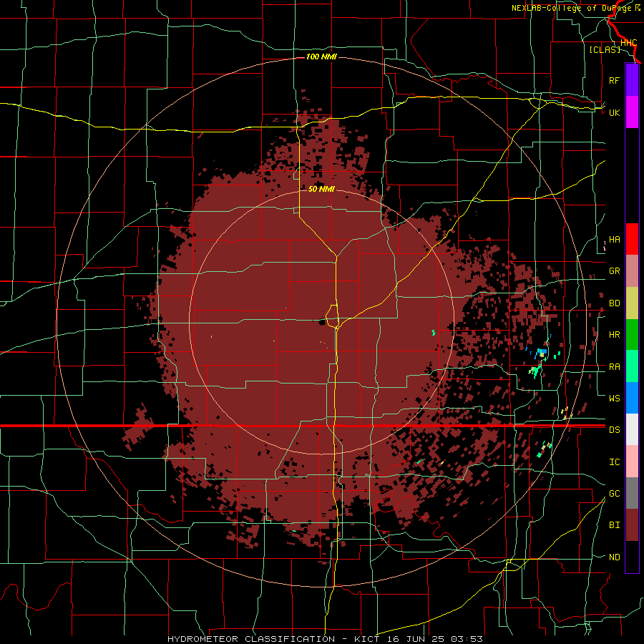Click the black ND legend swatch

(x=632, y=557)
